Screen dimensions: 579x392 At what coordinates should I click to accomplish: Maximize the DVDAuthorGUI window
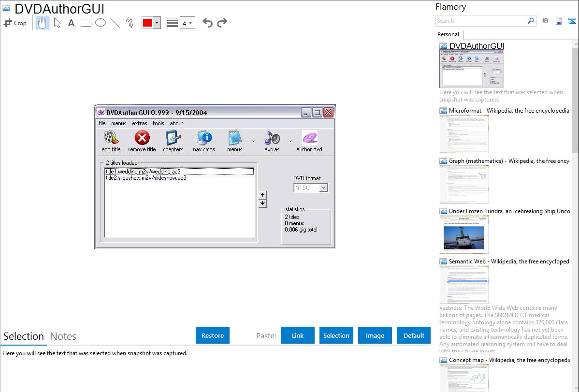click(317, 112)
